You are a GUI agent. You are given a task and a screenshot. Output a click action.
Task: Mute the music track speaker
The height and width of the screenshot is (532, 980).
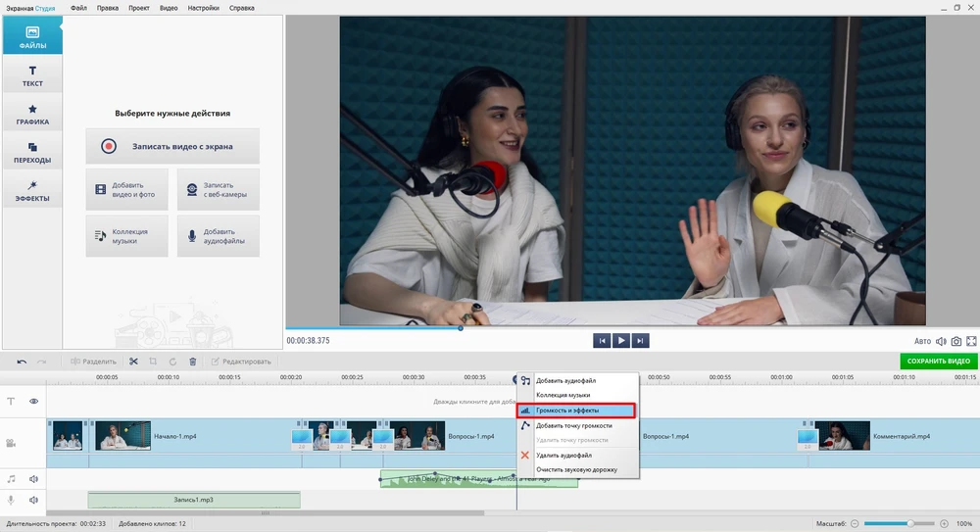pyautogui.click(x=33, y=479)
